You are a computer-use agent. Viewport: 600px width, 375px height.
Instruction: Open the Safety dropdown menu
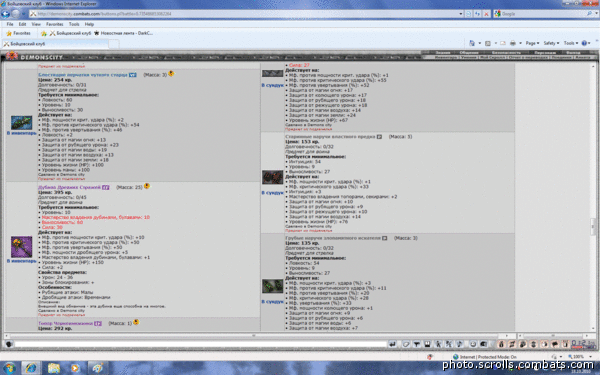551,43
